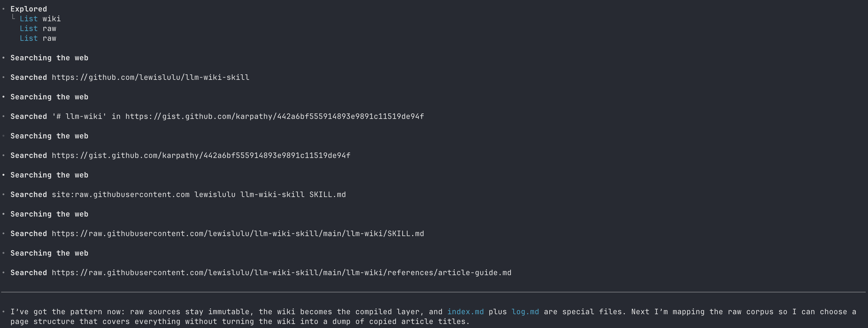This screenshot has width=868, height=328.
Task: Open the raw githubusercontent SKILL.md URL
Action: (238, 234)
